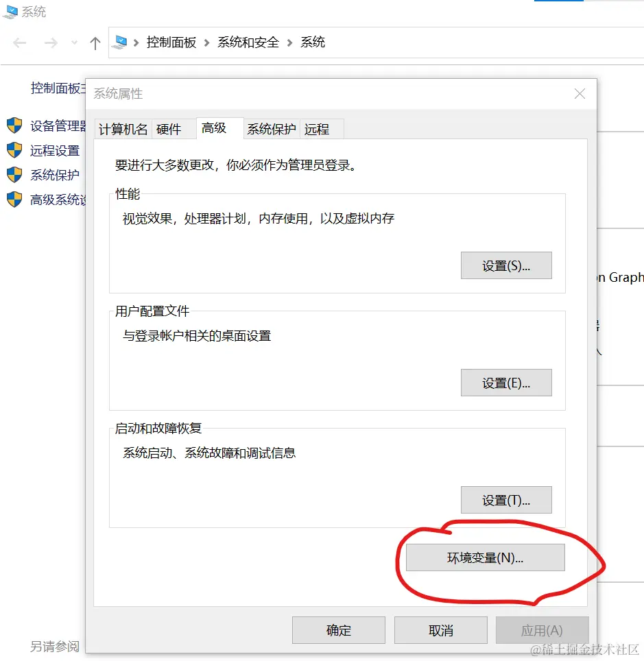This screenshot has height=661, width=644.
Task: Open 控制面板 breadcrumb
Action: coord(171,42)
